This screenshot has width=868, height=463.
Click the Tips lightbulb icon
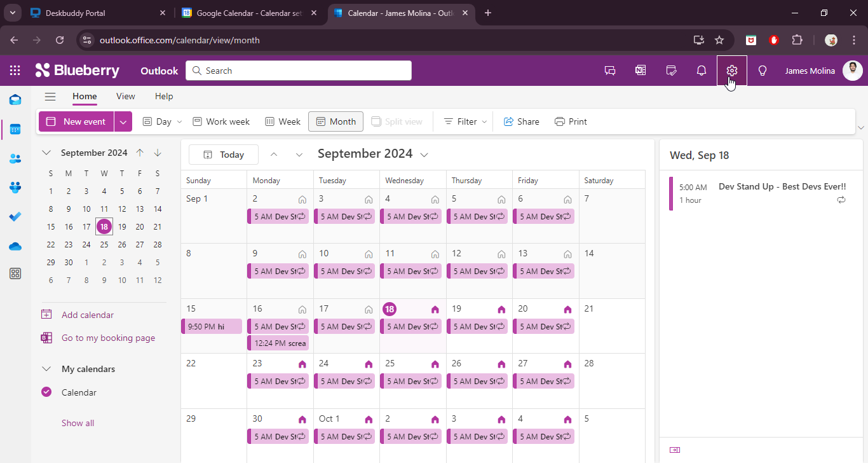(763, 71)
